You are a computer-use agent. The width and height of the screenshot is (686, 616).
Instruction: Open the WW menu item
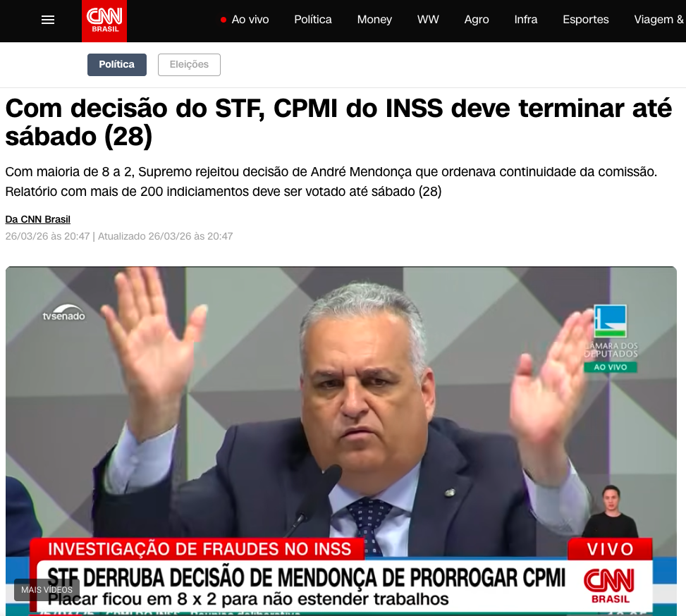point(428,20)
